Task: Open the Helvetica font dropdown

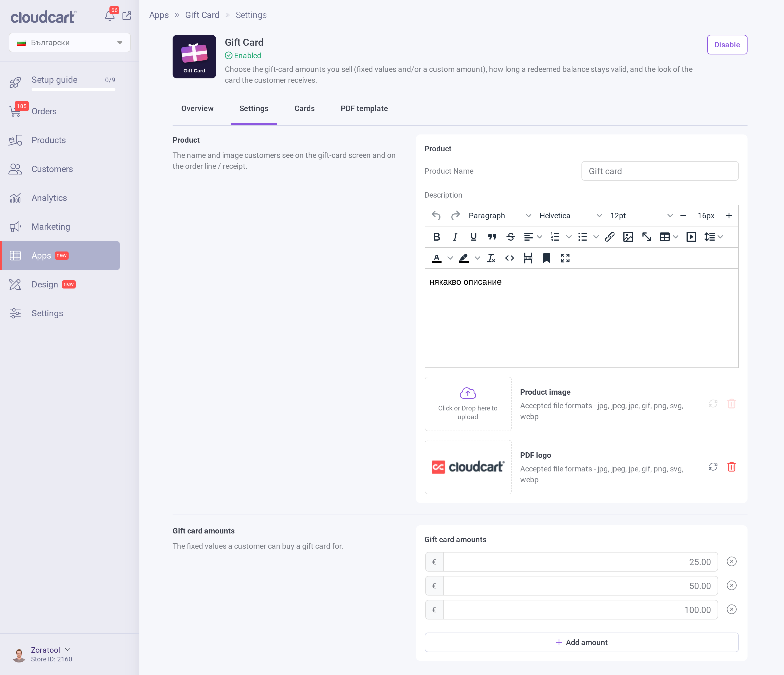Action: [570, 216]
